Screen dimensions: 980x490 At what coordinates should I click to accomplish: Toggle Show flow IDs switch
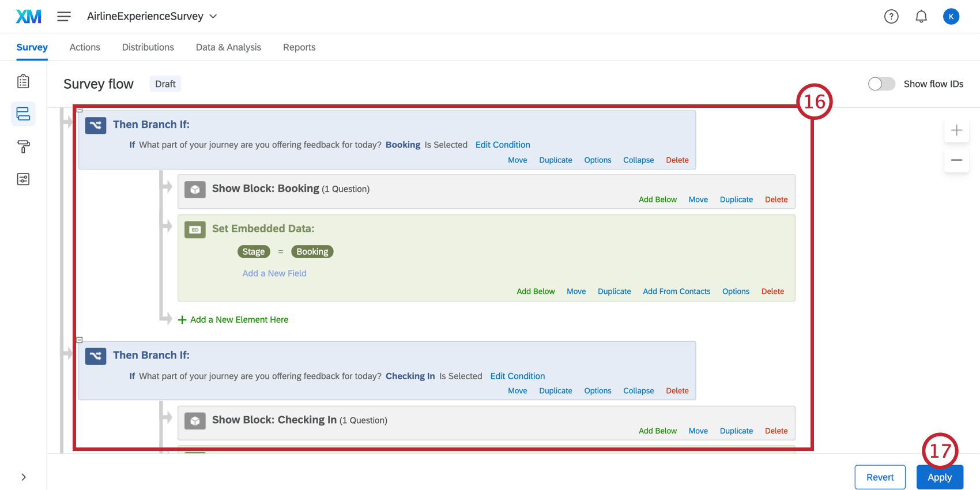pyautogui.click(x=881, y=84)
